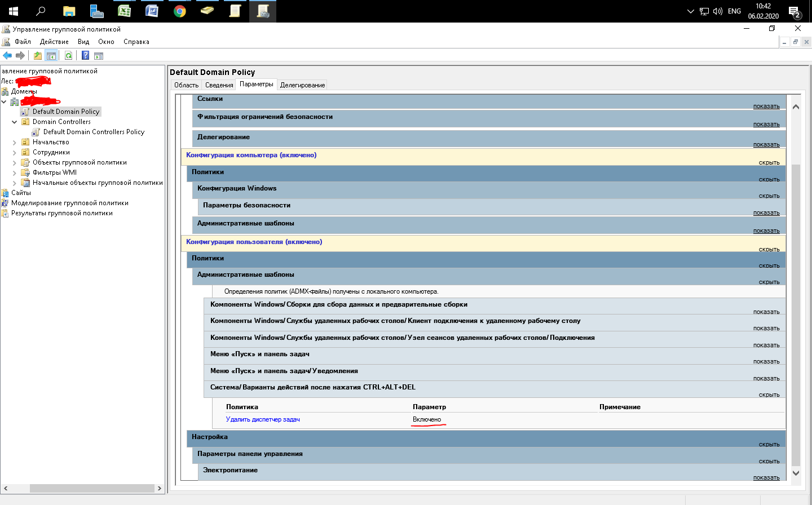
Task: Expand the Начальство tree node
Action: (15, 142)
